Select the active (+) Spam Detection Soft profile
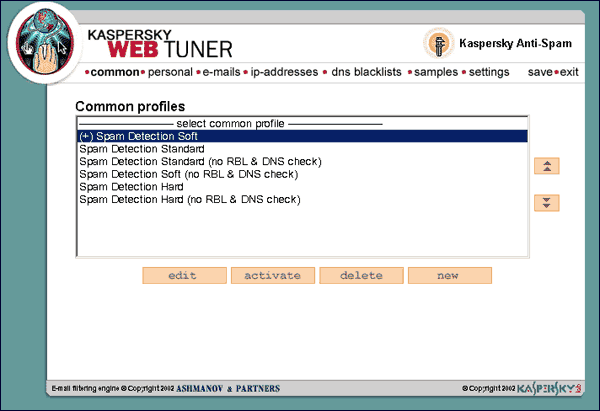 click(x=302, y=136)
